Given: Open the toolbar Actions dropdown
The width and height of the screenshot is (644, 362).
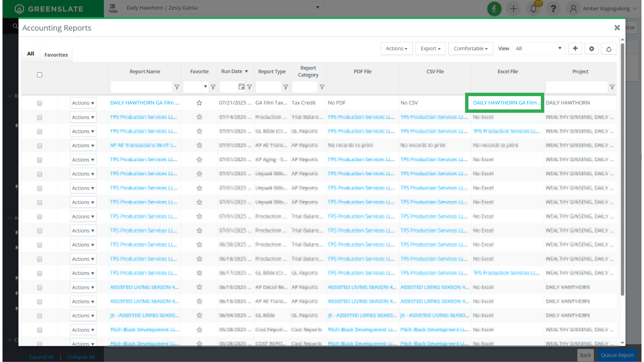Looking at the screenshot, I should pos(396,49).
